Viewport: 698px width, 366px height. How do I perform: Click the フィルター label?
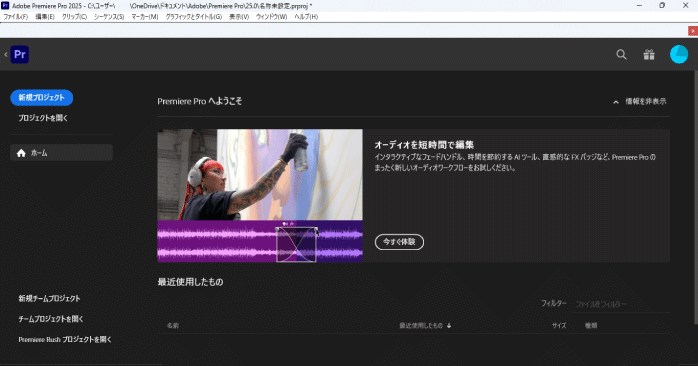[x=554, y=304]
